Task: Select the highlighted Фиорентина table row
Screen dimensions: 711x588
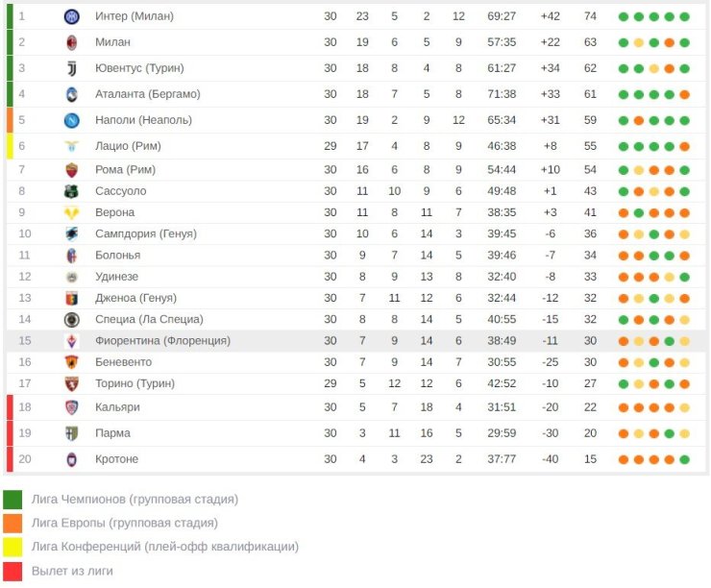Action: [x=355, y=341]
